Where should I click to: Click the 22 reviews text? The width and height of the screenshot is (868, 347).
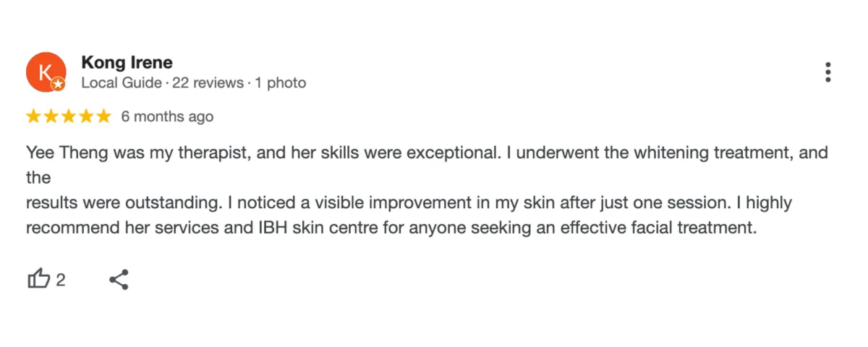click(x=208, y=83)
